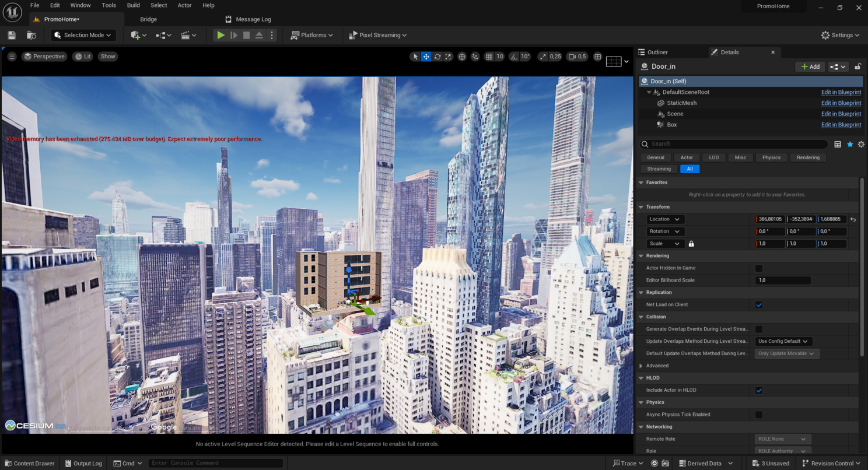Open the Content Browser folder-search icon
This screenshot has height=470, width=868.
[32, 35]
